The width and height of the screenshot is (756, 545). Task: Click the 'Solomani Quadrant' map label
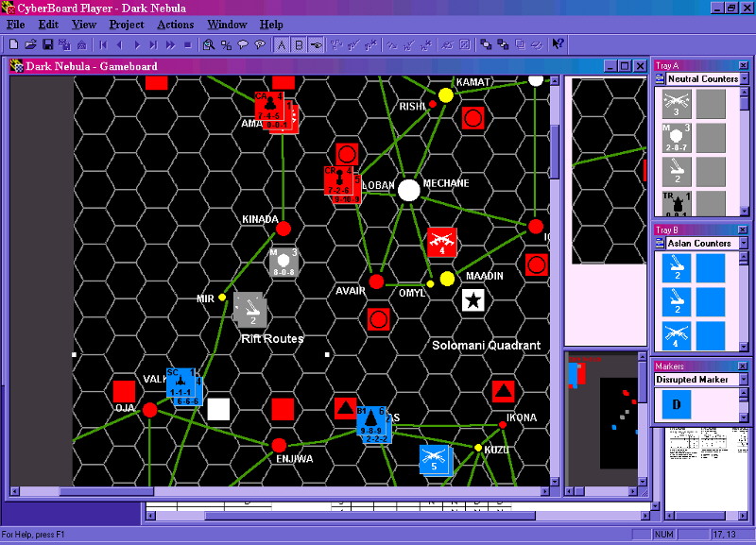coord(486,345)
